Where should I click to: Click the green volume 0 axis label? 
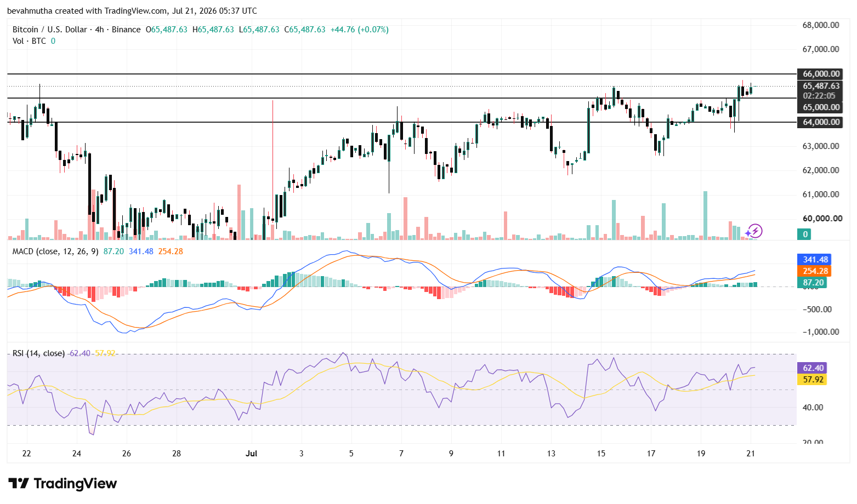point(805,234)
